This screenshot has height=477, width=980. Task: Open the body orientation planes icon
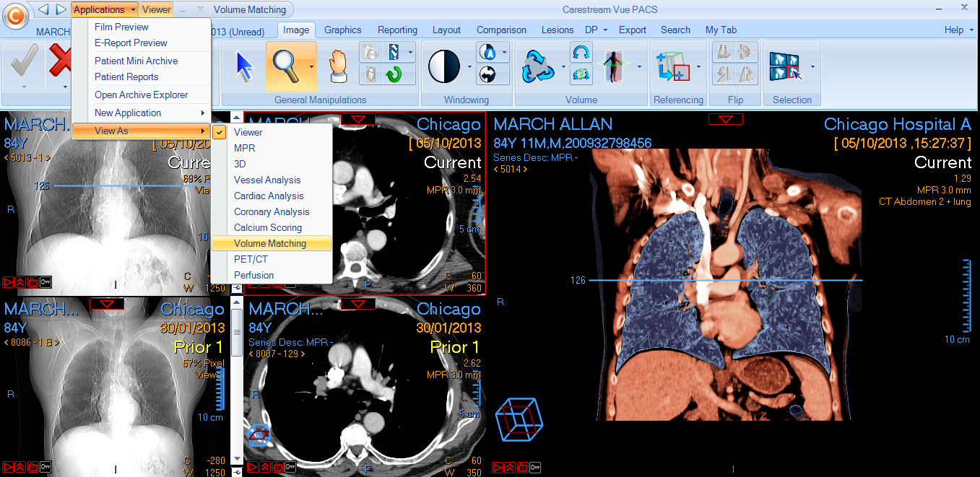(615, 67)
